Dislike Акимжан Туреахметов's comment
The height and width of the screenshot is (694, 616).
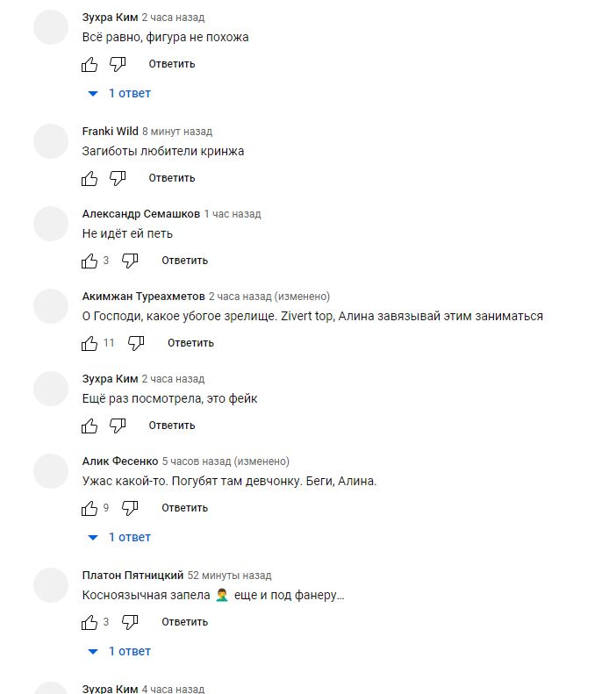pos(136,343)
